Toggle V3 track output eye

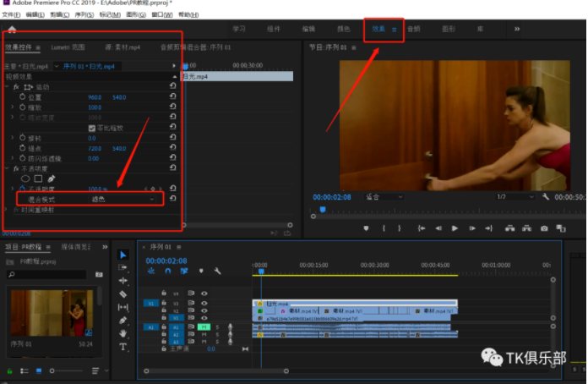(204, 303)
